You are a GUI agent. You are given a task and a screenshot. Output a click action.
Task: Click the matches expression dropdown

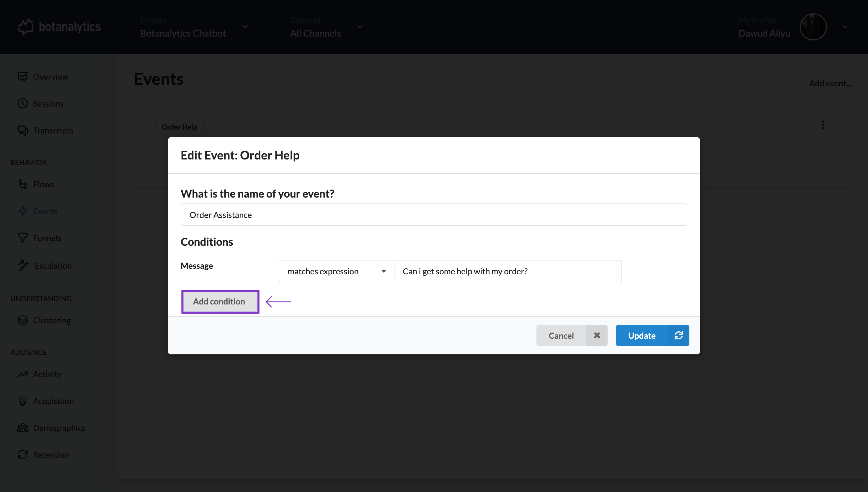coord(336,271)
